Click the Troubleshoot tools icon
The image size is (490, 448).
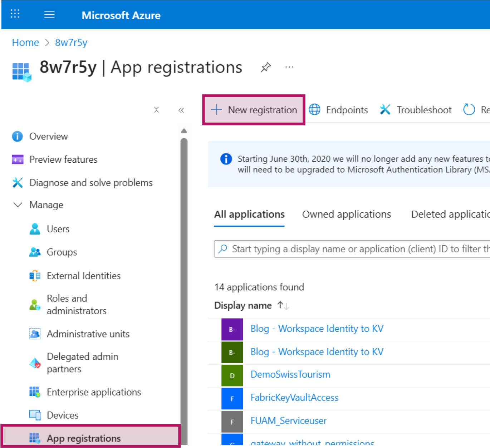coord(385,109)
